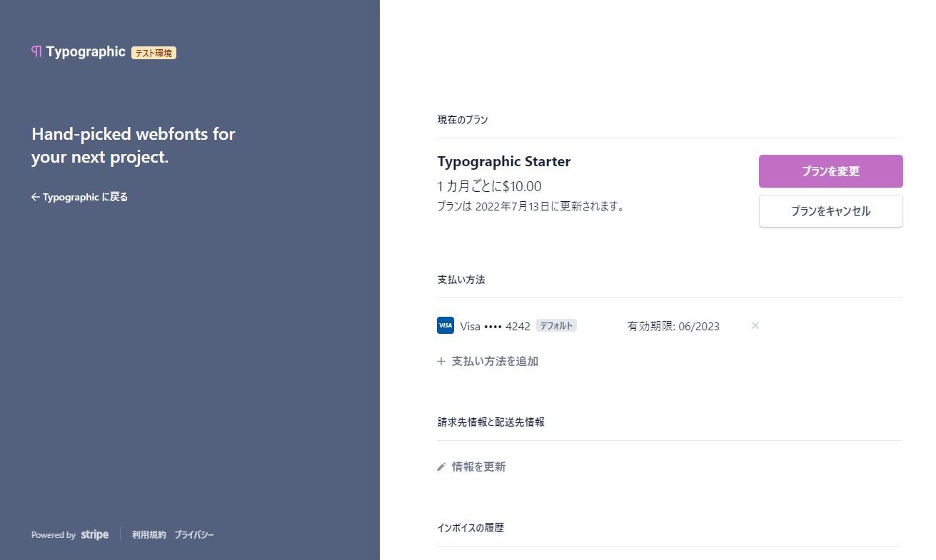Click the デフォルト badge on Visa card
The height and width of the screenshot is (560, 936).
tap(556, 325)
